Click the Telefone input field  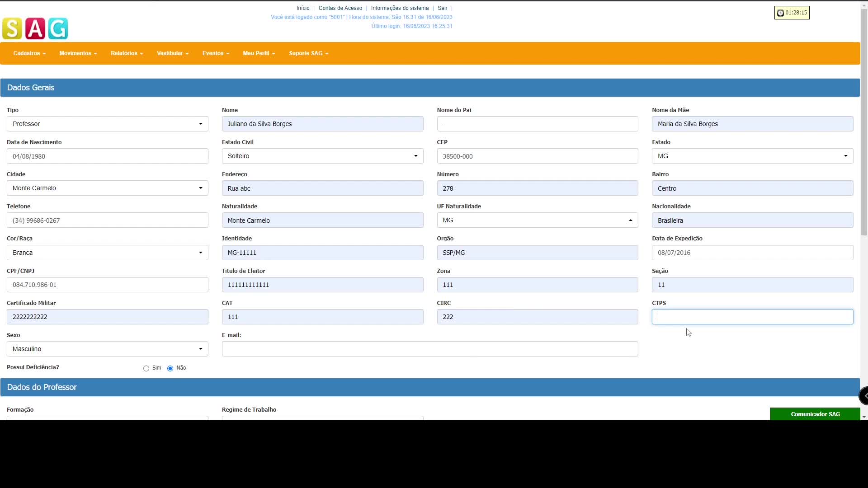pos(108,220)
